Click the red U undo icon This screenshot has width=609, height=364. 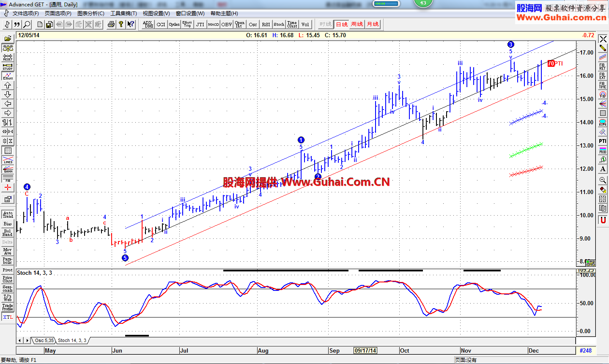coord(603,220)
